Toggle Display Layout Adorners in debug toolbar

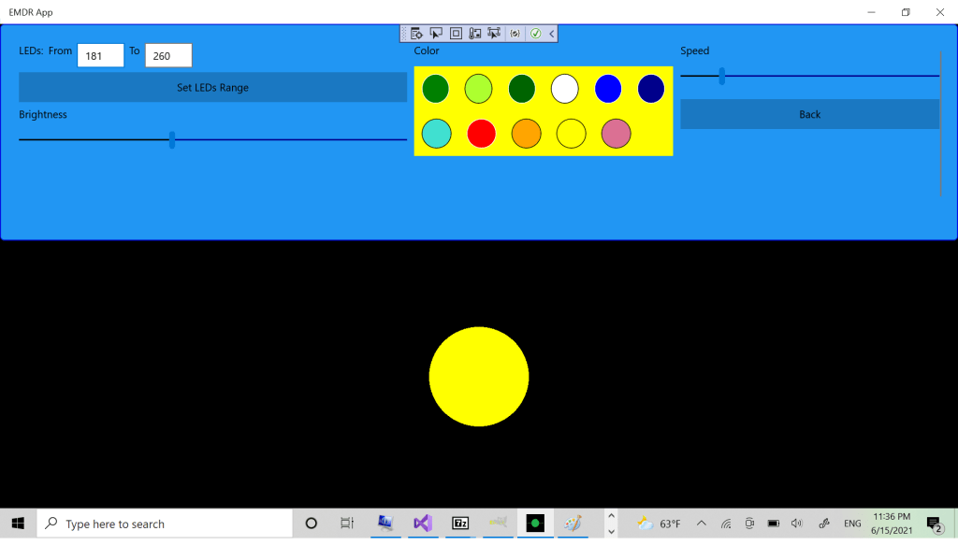point(456,34)
